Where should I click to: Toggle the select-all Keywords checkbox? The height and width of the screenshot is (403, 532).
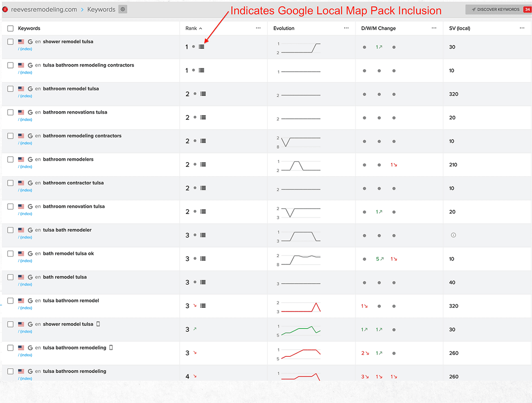pyautogui.click(x=10, y=28)
